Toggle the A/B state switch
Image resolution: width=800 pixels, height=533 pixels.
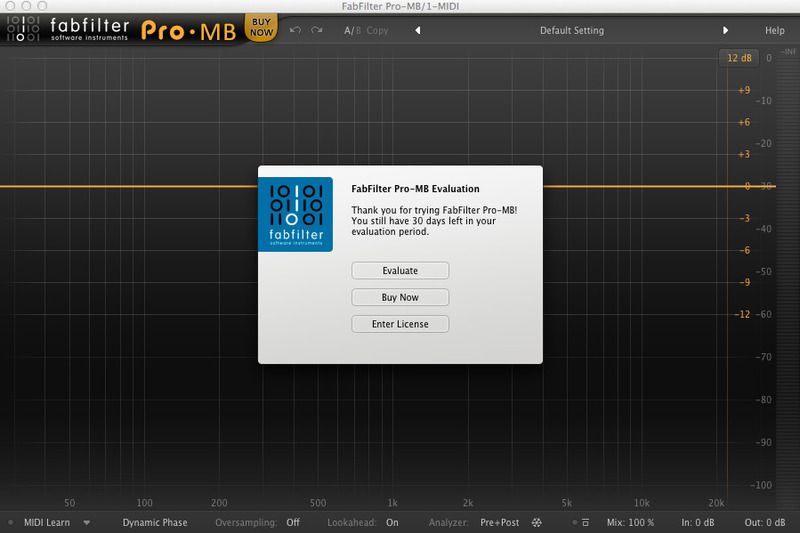tap(352, 31)
